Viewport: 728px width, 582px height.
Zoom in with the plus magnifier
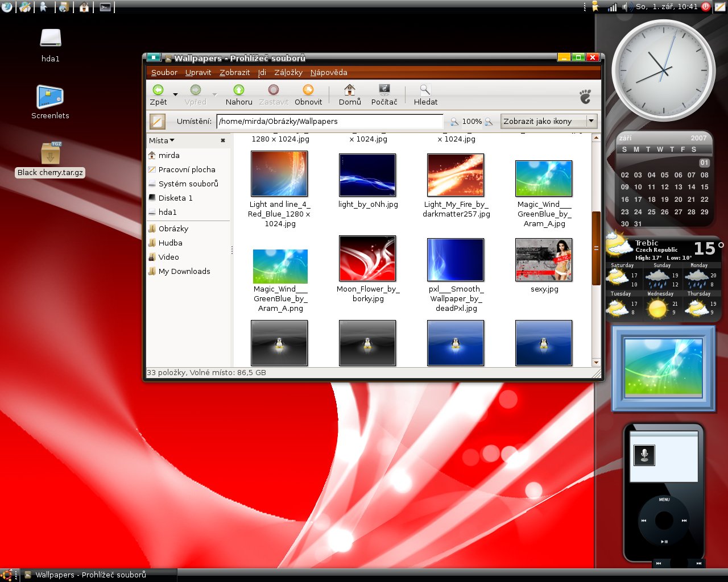pyautogui.click(x=489, y=121)
